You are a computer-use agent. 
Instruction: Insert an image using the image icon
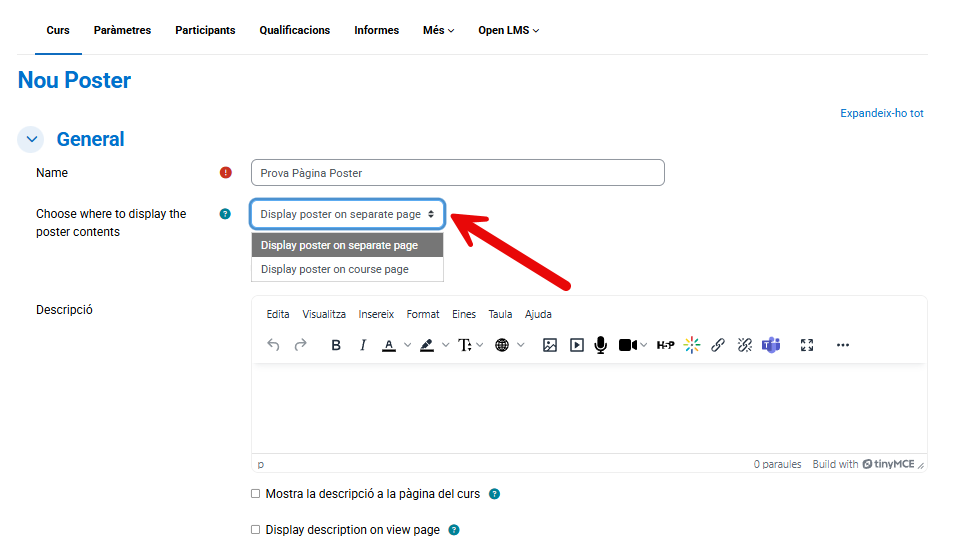pyautogui.click(x=550, y=345)
